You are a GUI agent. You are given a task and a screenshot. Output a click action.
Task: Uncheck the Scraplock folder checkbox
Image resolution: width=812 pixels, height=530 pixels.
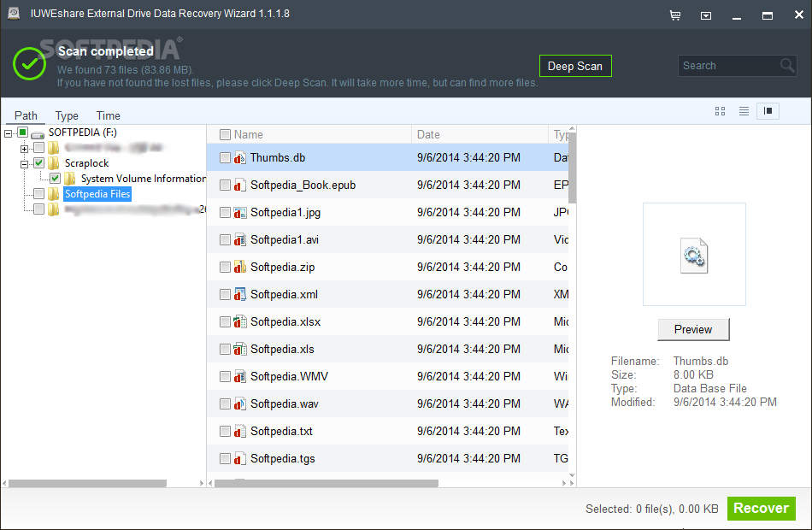(38, 163)
